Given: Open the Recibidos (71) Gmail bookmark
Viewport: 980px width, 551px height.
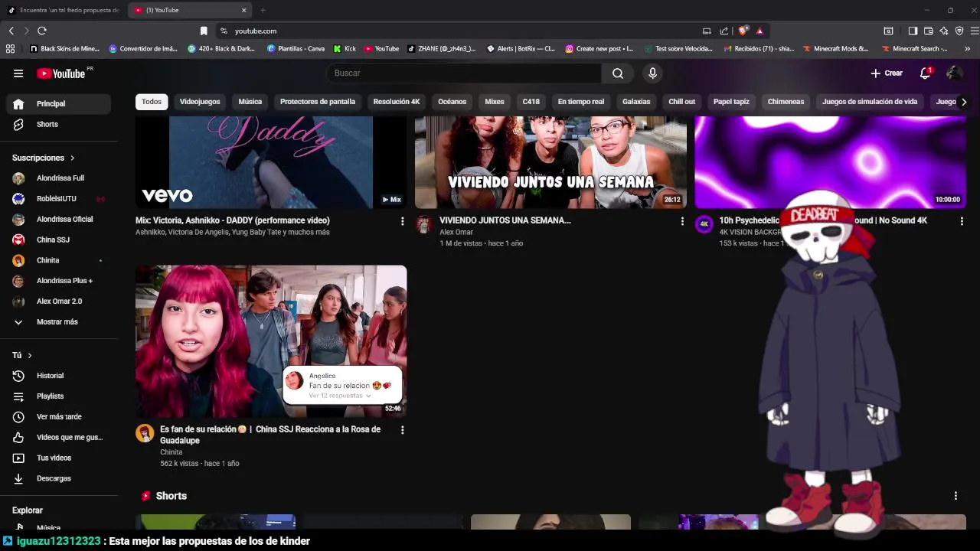Looking at the screenshot, I should click(758, 48).
